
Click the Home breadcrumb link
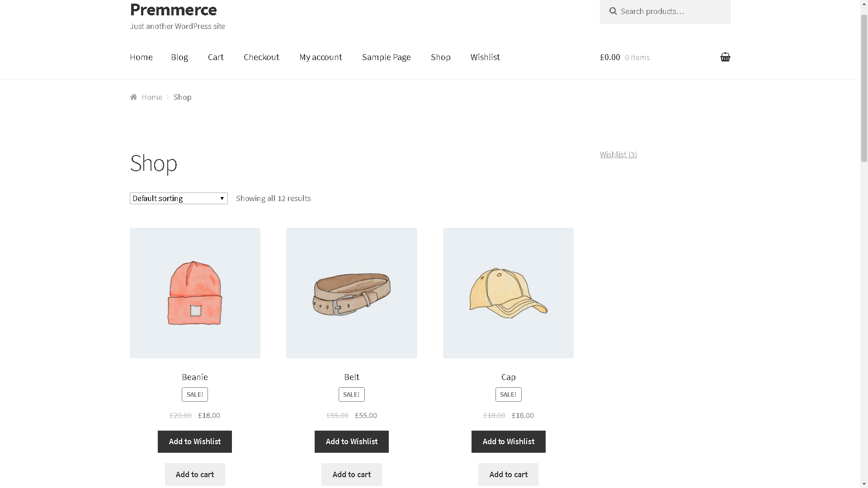pos(151,97)
